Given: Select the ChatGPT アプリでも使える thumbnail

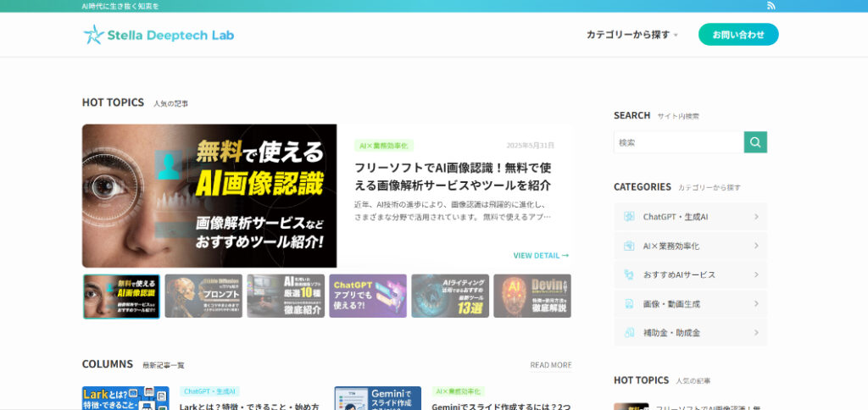Looking at the screenshot, I should 368,296.
